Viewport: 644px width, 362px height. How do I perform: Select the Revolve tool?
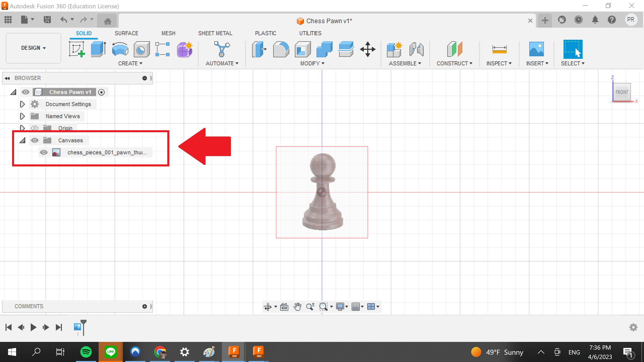(120, 49)
